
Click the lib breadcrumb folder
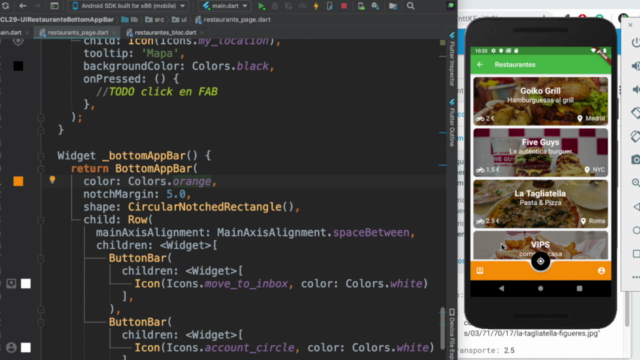coord(130,20)
